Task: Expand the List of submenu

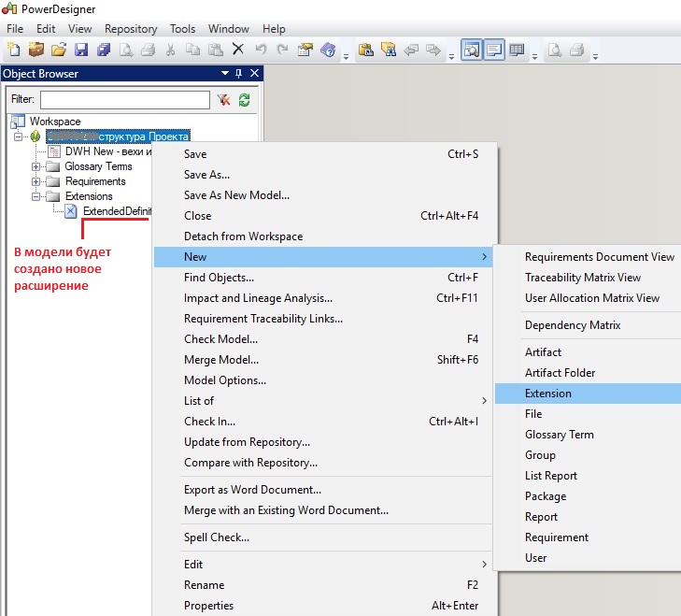Action: [323, 401]
